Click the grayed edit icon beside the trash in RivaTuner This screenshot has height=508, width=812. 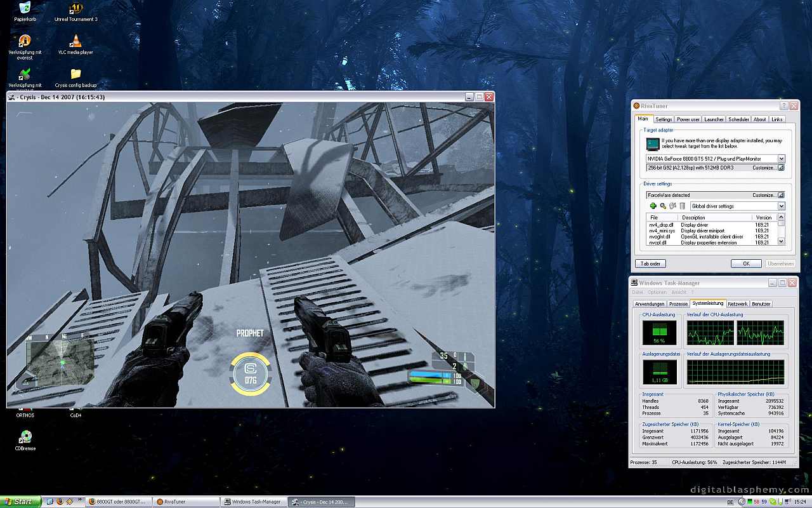[x=672, y=206]
